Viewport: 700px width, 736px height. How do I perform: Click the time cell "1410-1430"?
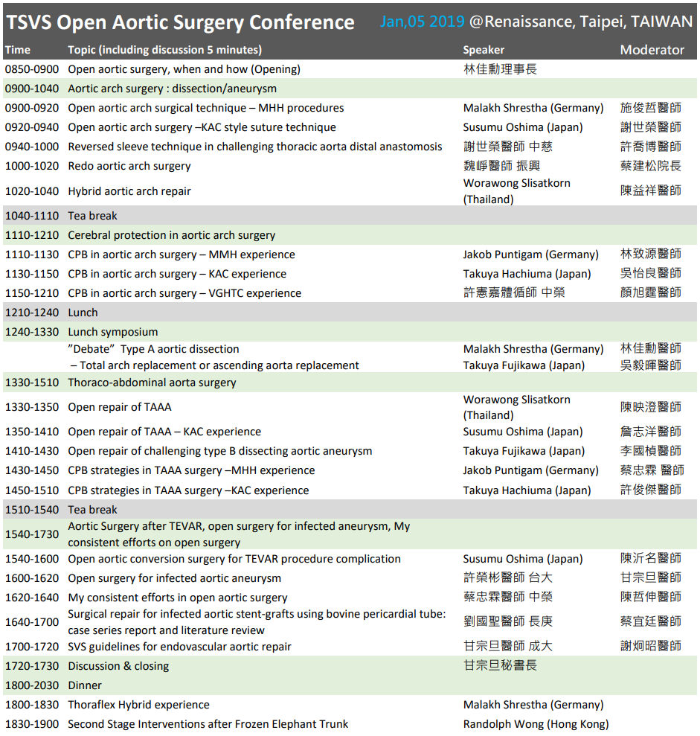32,451
